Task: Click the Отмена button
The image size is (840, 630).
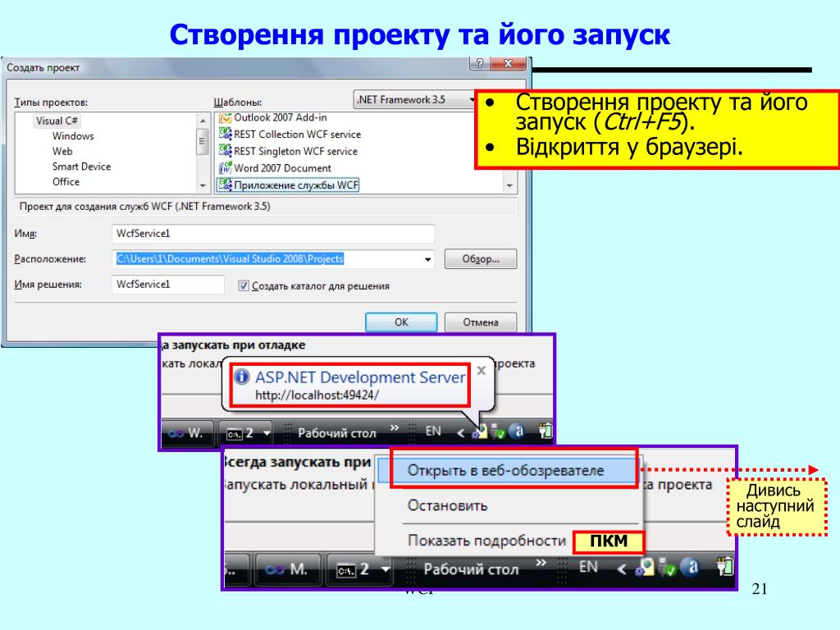Action: click(x=481, y=322)
